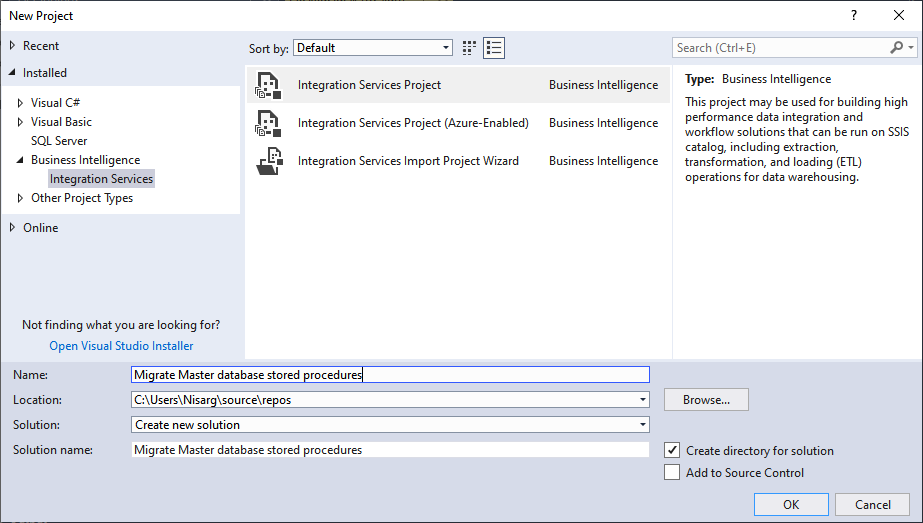Open the Location path dropdown
Viewport: 923px width, 523px height.
[x=642, y=400]
